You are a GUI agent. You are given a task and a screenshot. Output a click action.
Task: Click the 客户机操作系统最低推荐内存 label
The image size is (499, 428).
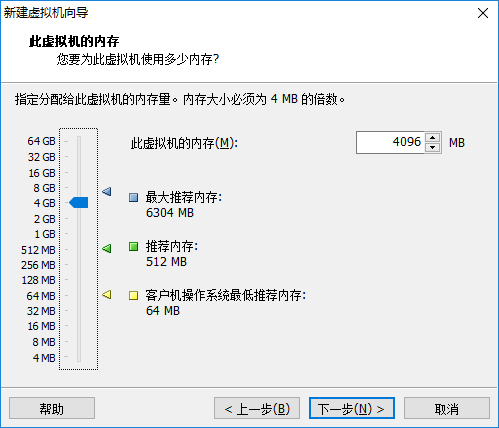(x=226, y=295)
